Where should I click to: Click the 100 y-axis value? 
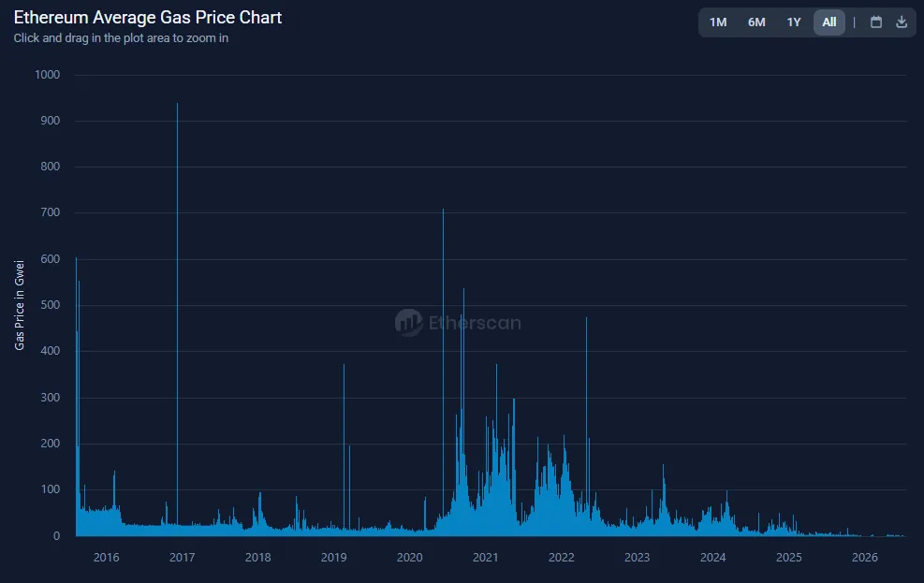[51, 489]
